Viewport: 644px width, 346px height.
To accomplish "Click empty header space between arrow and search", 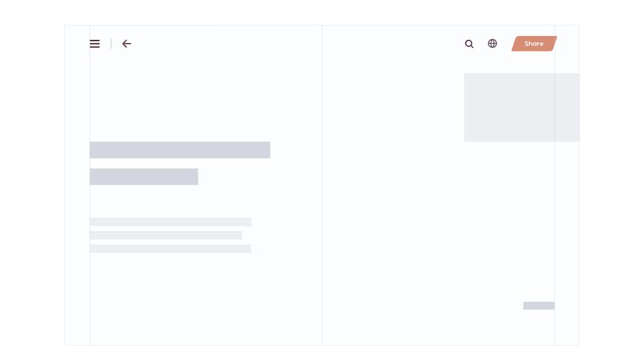I will [x=293, y=44].
